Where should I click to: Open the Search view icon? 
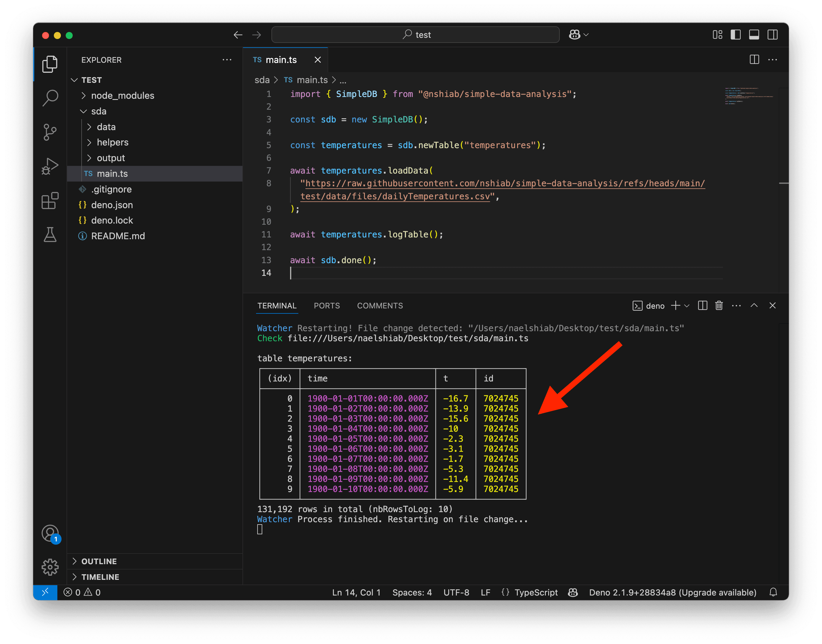(50, 98)
